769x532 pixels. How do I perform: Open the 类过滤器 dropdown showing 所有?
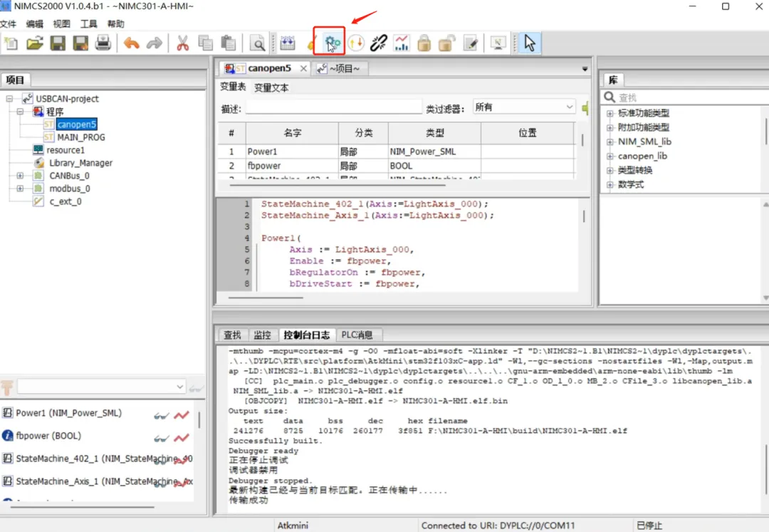coord(524,107)
